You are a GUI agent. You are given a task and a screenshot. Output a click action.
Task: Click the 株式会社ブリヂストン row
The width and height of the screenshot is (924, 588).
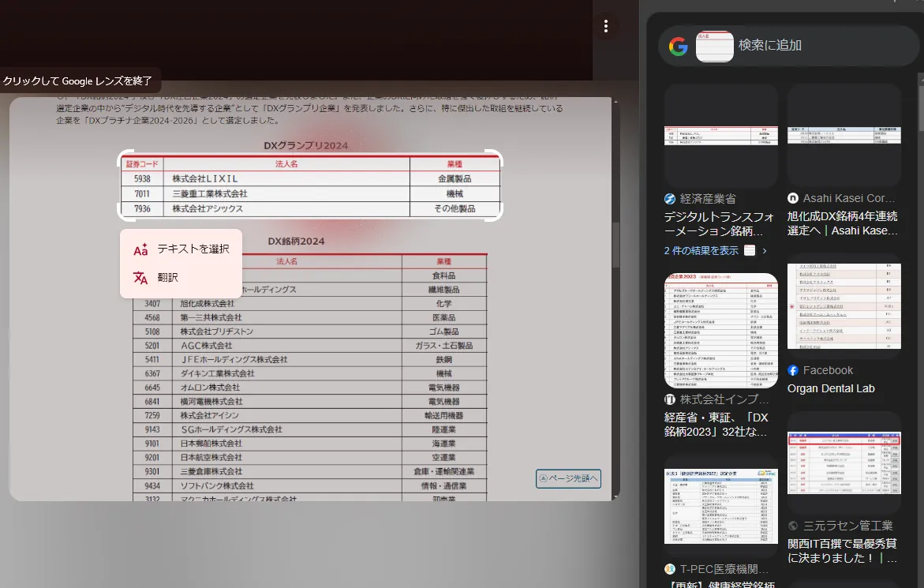tap(310, 331)
